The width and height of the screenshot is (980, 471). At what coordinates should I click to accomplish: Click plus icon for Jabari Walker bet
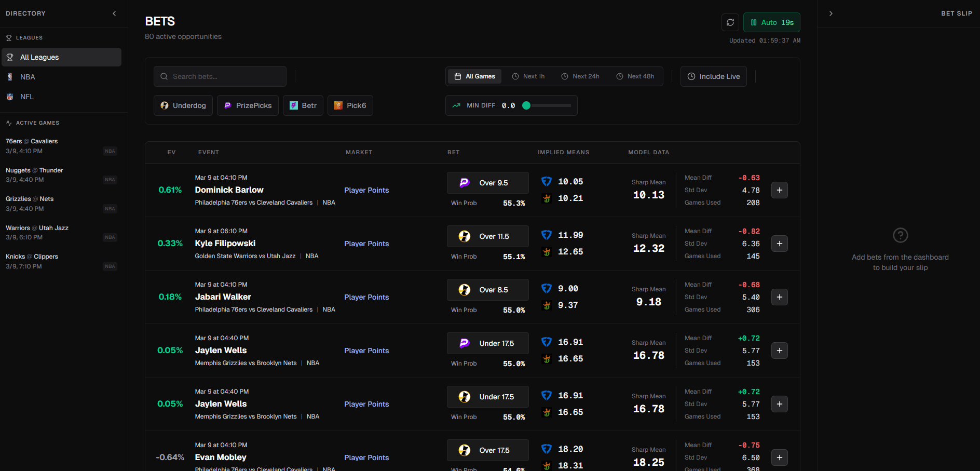click(779, 297)
